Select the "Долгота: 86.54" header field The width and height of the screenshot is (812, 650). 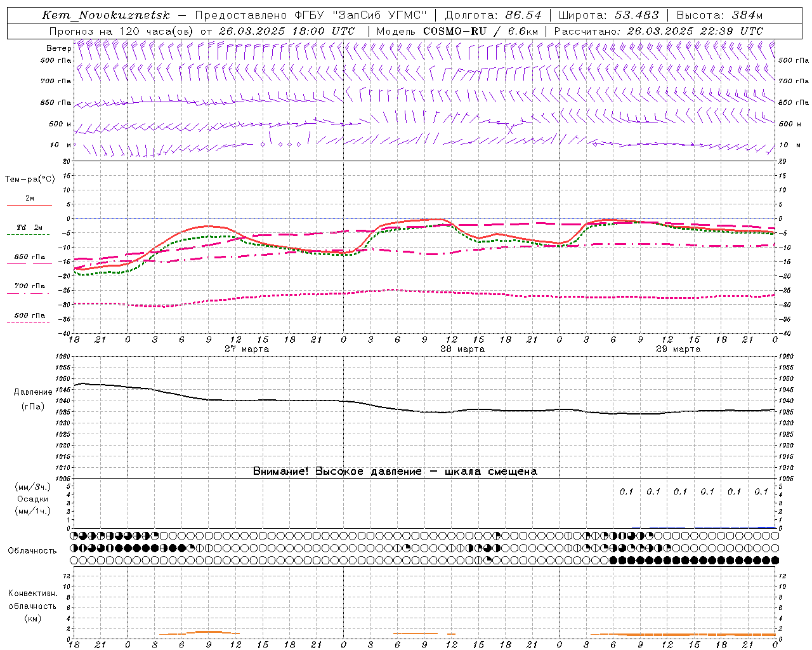[x=493, y=15]
